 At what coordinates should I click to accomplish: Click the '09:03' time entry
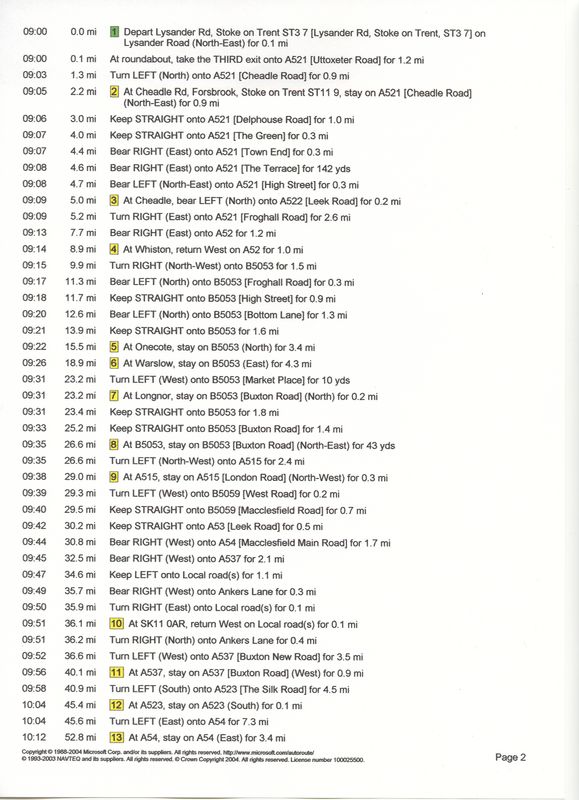coord(35,75)
